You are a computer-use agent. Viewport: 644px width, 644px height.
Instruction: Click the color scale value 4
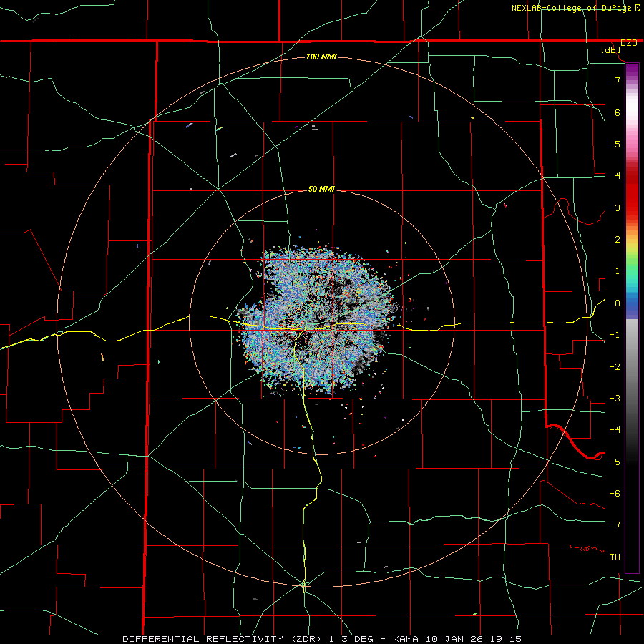[x=618, y=176]
